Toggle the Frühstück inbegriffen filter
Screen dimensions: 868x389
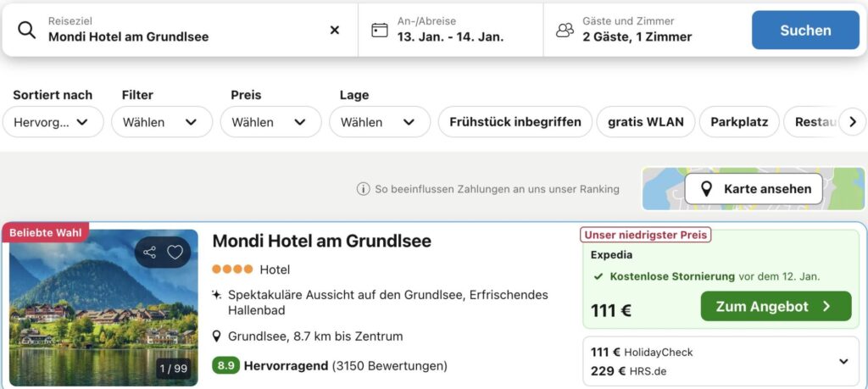[x=515, y=122]
